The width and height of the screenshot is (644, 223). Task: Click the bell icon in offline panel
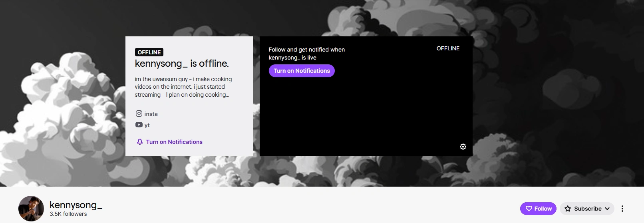coord(140,142)
